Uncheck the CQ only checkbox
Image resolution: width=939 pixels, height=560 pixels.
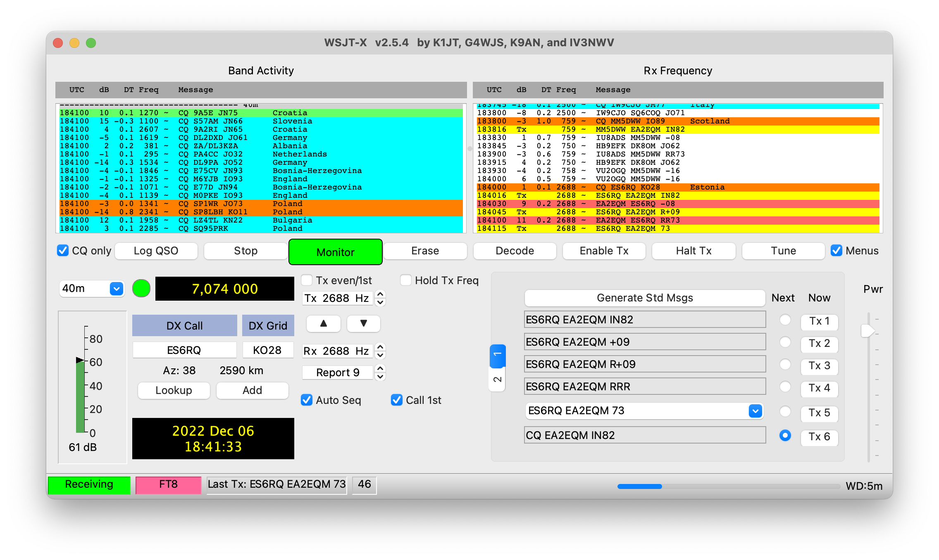point(63,251)
